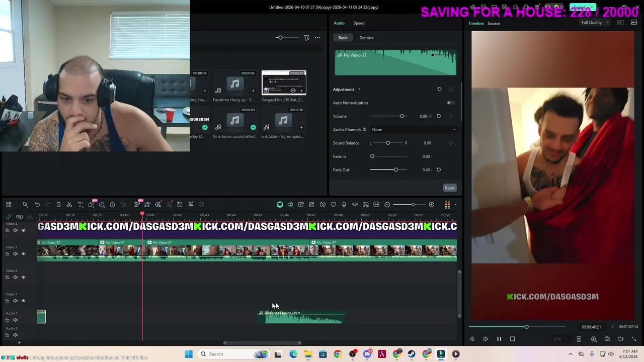The height and width of the screenshot is (362, 644).
Task: Go to the previous frame in preview
Action: pyautogui.click(x=472, y=339)
